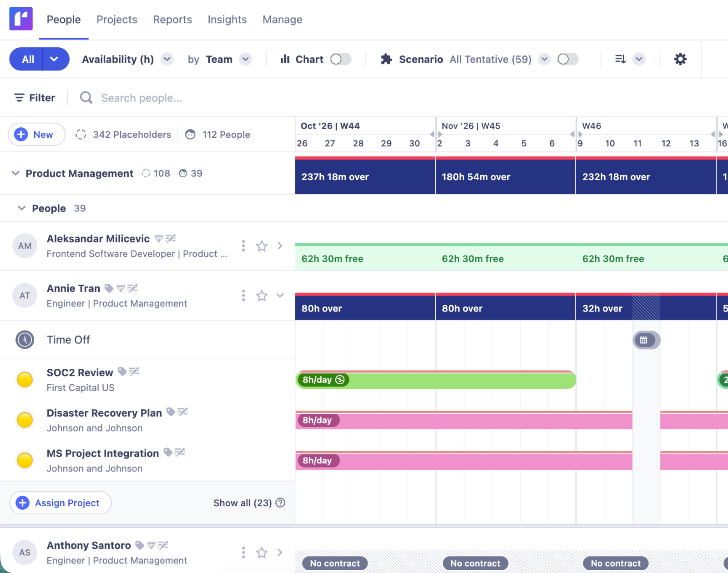
Task: Click the Filter icon
Action: [x=19, y=98]
